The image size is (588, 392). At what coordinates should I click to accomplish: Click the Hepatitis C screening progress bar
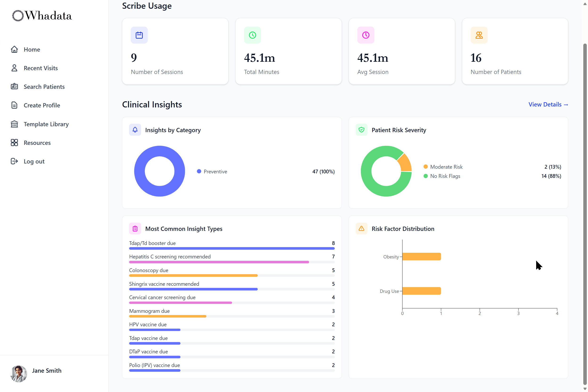click(x=219, y=262)
